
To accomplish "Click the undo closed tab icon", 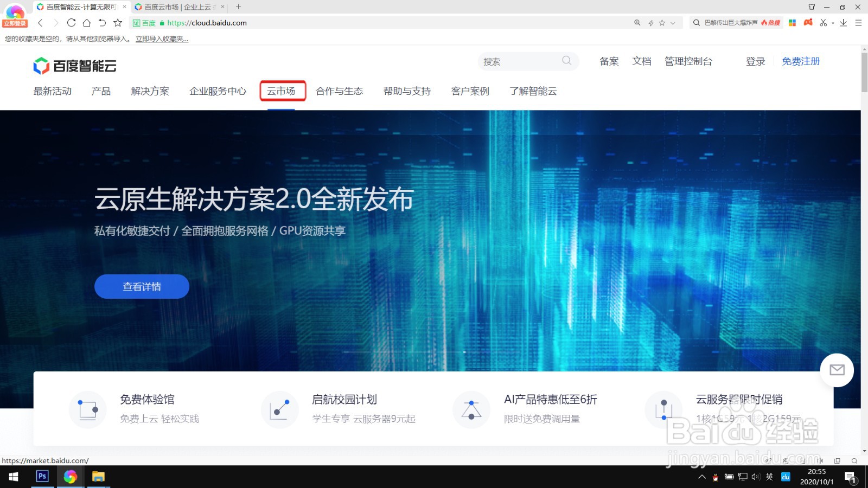I will click(x=102, y=23).
